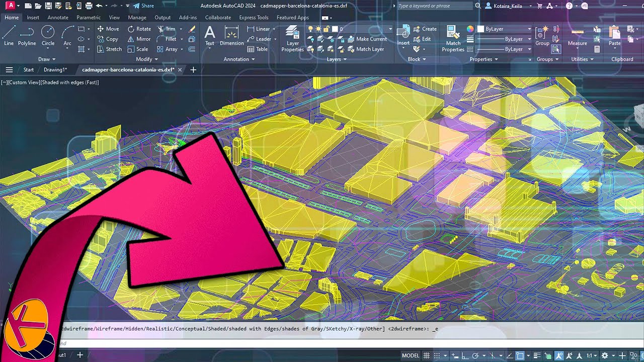
Task: Toggle snap mode in status bar
Action: pyautogui.click(x=437, y=355)
